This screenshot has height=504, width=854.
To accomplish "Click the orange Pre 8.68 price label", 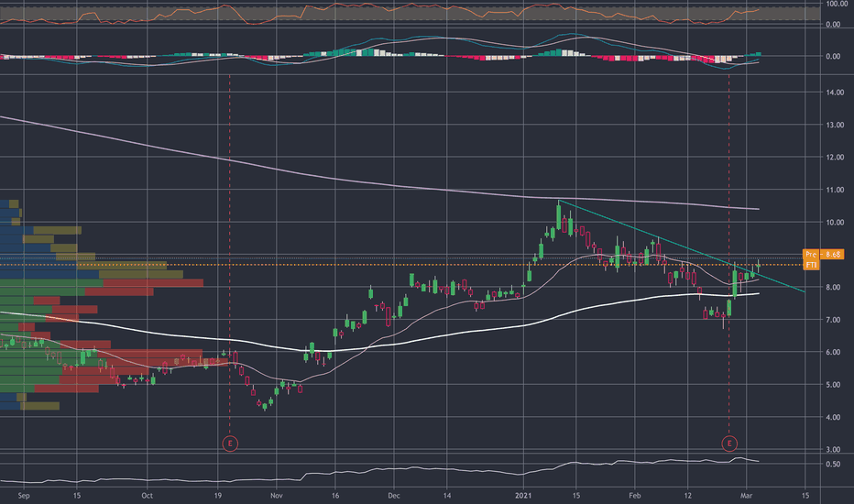I will (x=824, y=255).
